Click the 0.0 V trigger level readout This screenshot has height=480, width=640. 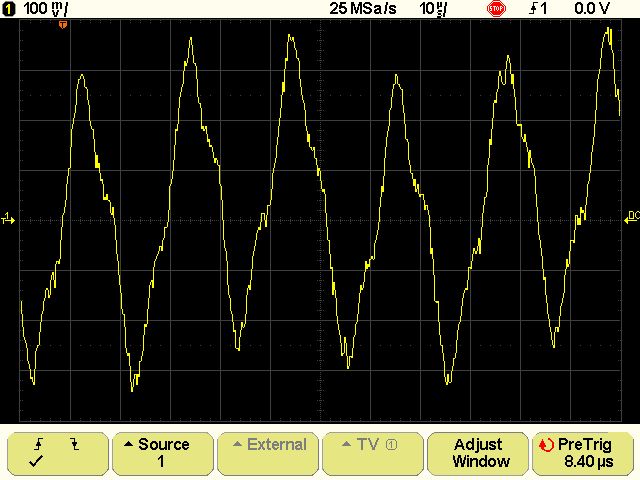pos(591,9)
